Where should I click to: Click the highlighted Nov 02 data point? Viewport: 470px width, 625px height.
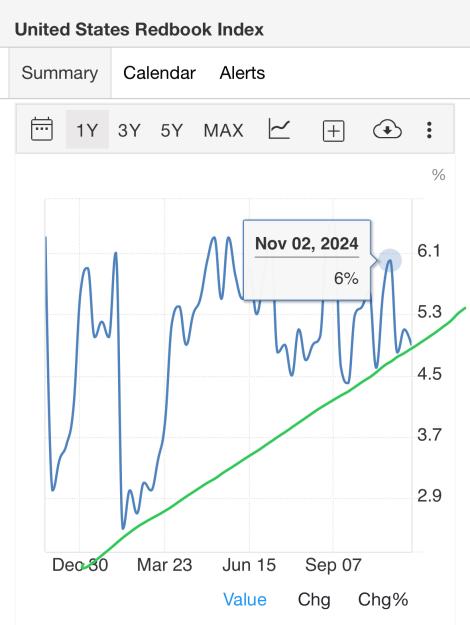tap(389, 261)
